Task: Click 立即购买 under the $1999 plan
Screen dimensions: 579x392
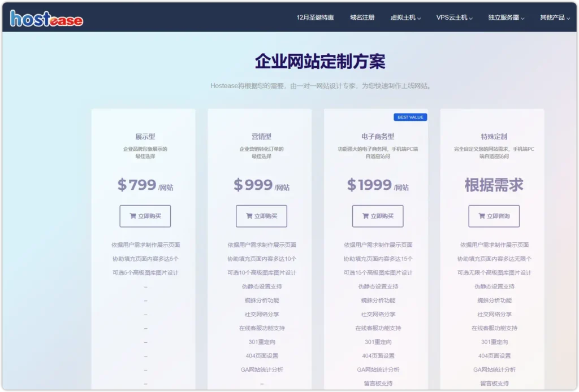Action: (x=378, y=216)
